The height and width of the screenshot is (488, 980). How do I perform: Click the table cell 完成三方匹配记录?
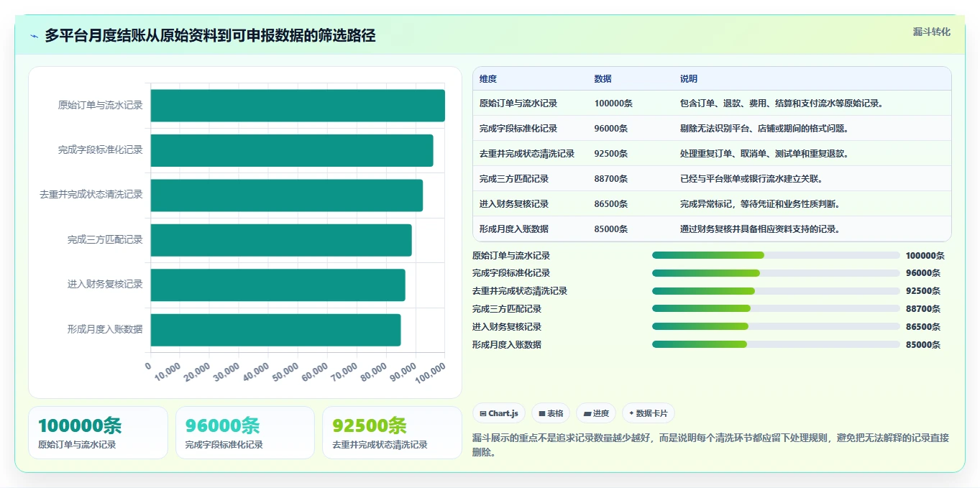click(x=514, y=179)
